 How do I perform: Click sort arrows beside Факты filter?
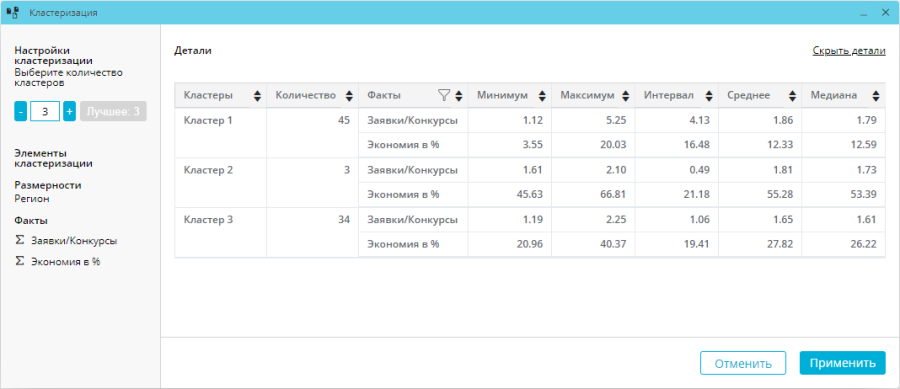(458, 96)
